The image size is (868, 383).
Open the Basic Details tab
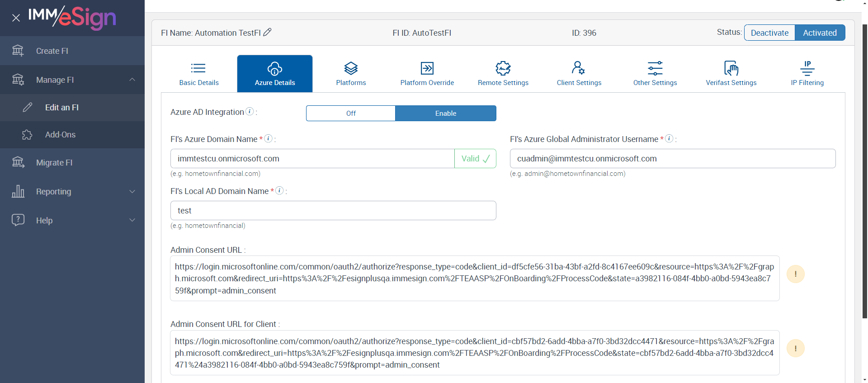point(199,74)
